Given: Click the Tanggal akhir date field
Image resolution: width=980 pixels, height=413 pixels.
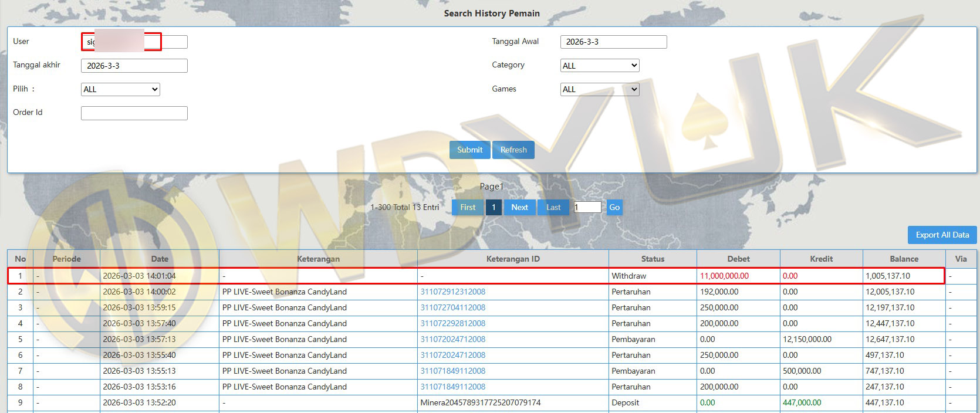Looking at the screenshot, I should coord(134,66).
